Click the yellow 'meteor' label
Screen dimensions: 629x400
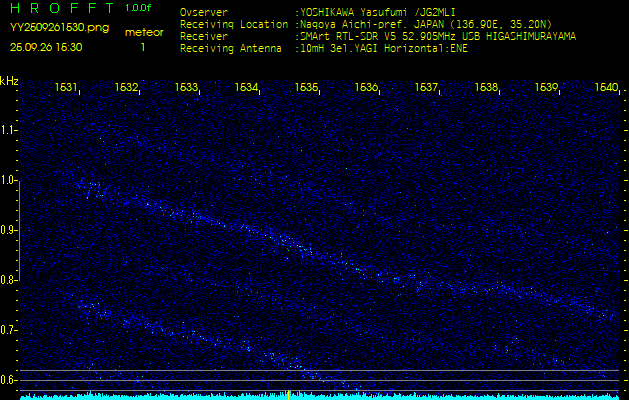pyautogui.click(x=144, y=32)
